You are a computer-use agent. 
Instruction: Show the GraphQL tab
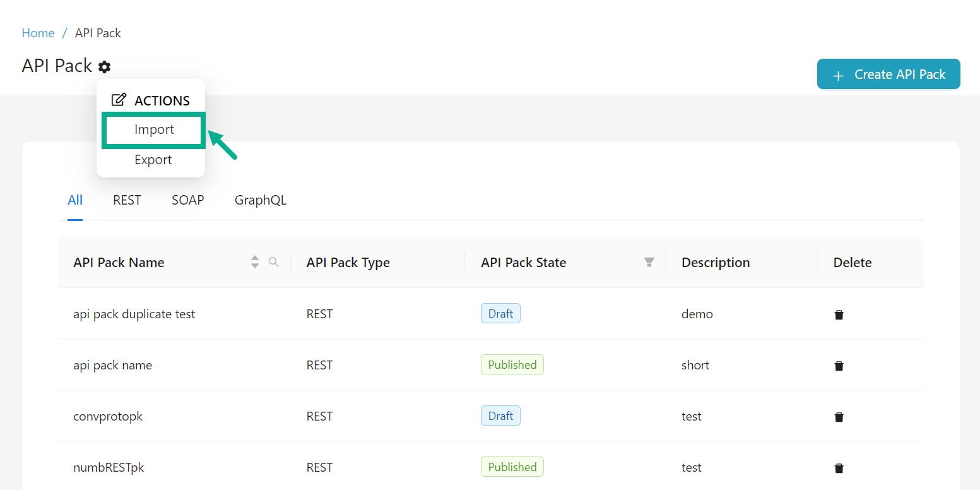point(260,200)
